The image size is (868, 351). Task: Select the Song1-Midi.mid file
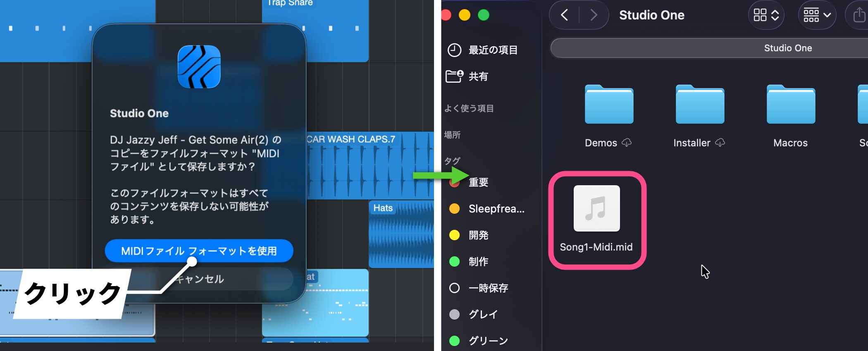point(596,209)
